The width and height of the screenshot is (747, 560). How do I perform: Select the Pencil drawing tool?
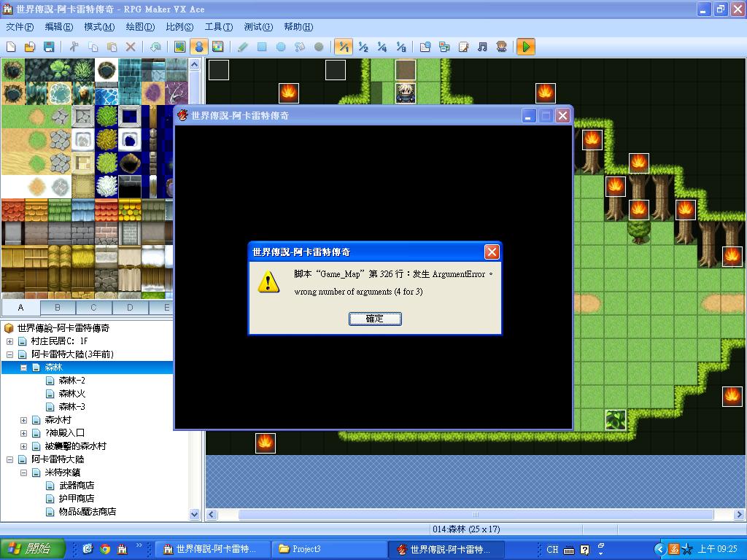pyautogui.click(x=243, y=47)
